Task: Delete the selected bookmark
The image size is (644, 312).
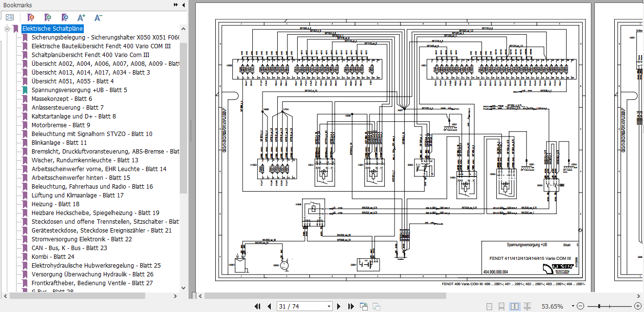Action: tap(31, 18)
